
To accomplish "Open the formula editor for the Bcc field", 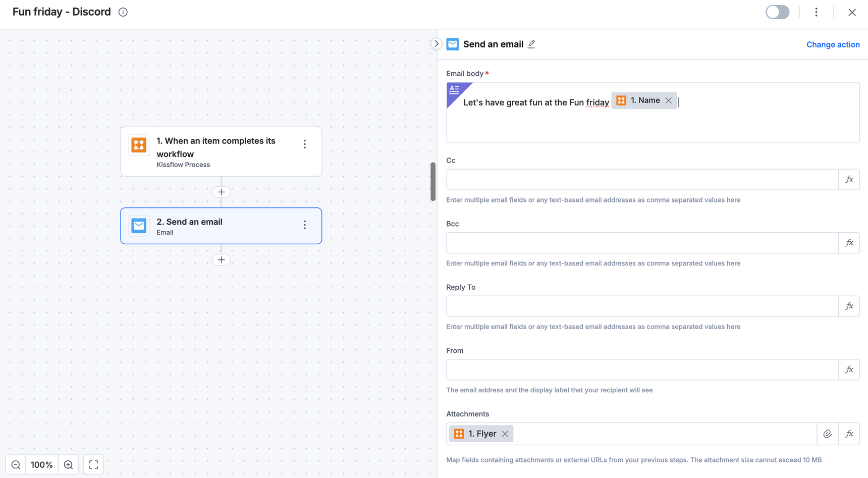I will [849, 243].
